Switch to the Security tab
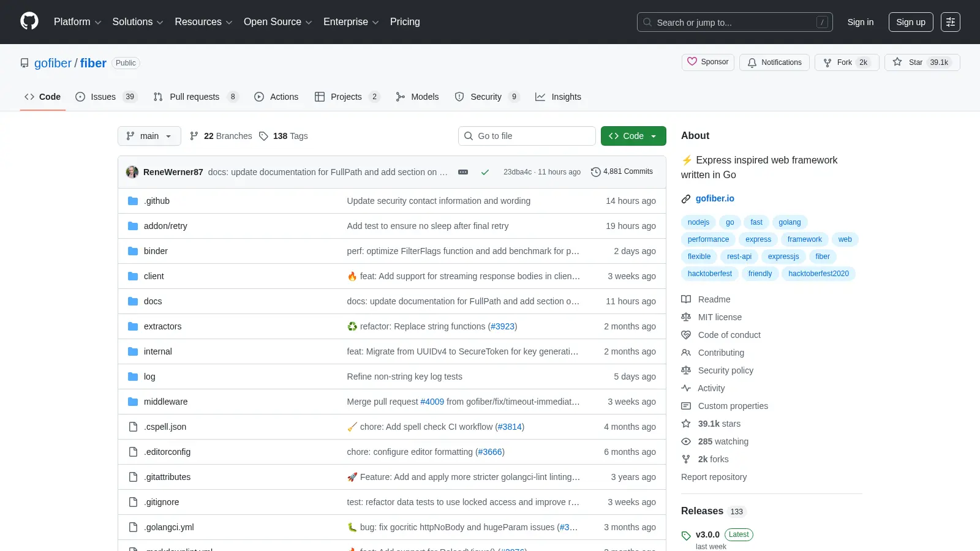This screenshot has width=980, height=551. point(488,97)
